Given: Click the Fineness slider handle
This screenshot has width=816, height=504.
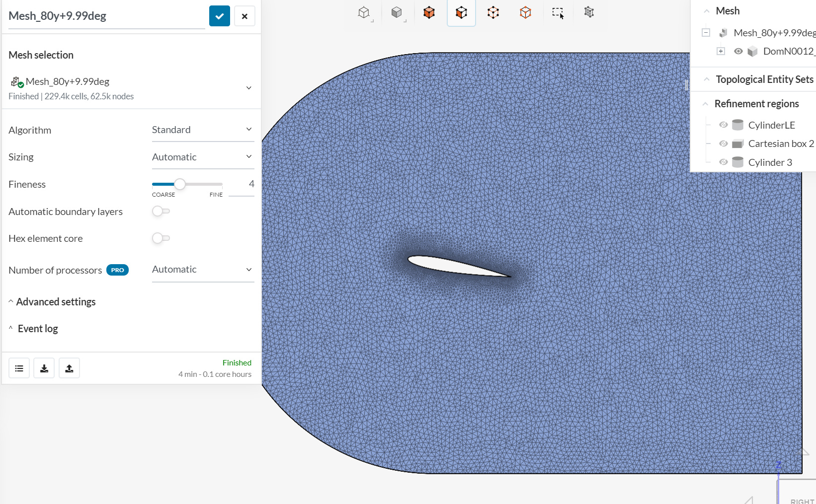Looking at the screenshot, I should click(180, 184).
